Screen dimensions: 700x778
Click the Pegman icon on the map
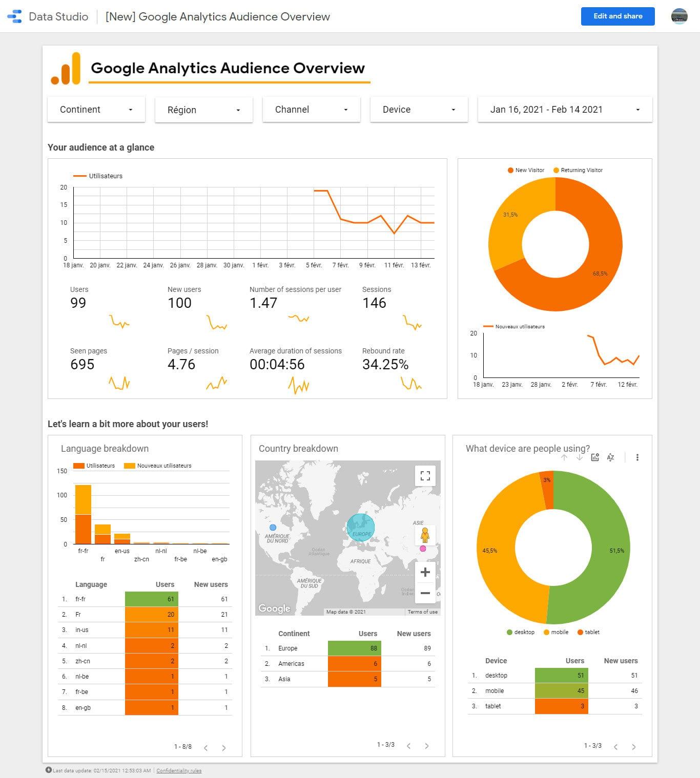[425, 536]
